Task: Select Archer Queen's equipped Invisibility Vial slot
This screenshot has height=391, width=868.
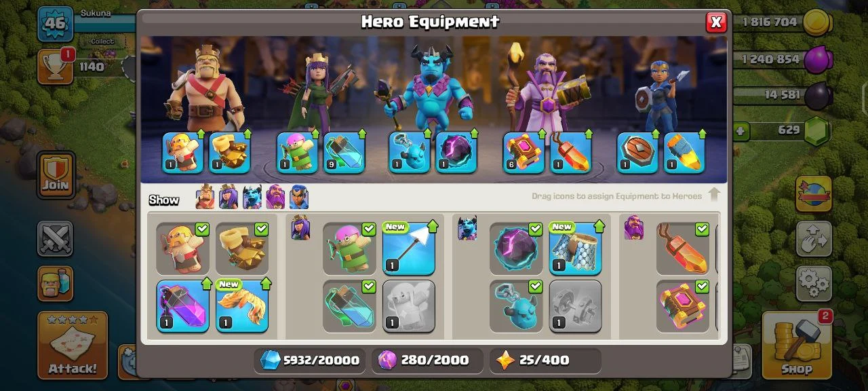Action: 344,153
